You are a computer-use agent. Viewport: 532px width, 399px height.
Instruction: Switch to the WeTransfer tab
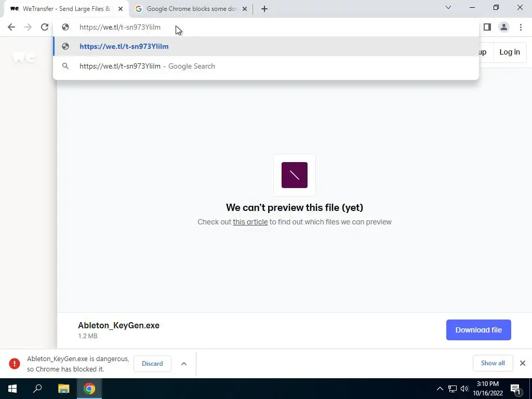[66, 9]
